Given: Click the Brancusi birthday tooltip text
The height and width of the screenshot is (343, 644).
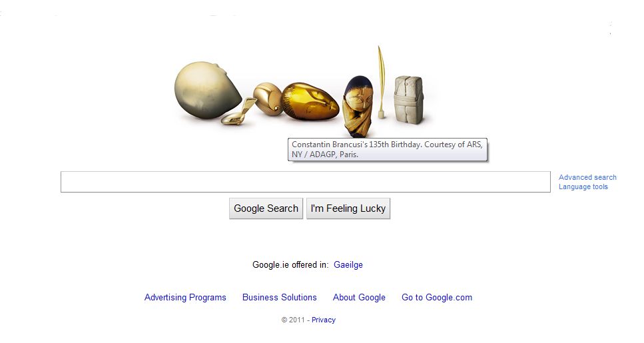Looking at the screenshot, I should [388, 150].
